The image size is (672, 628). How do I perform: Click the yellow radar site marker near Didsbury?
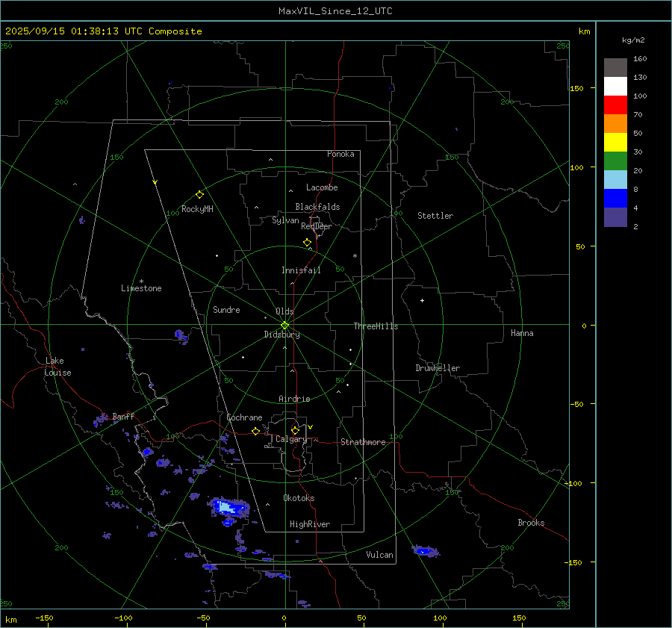pyautogui.click(x=284, y=326)
